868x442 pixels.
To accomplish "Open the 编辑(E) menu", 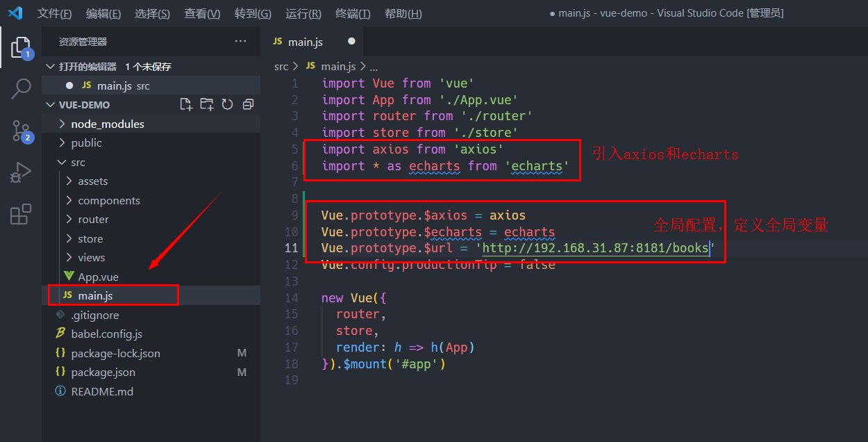I will pyautogui.click(x=103, y=13).
